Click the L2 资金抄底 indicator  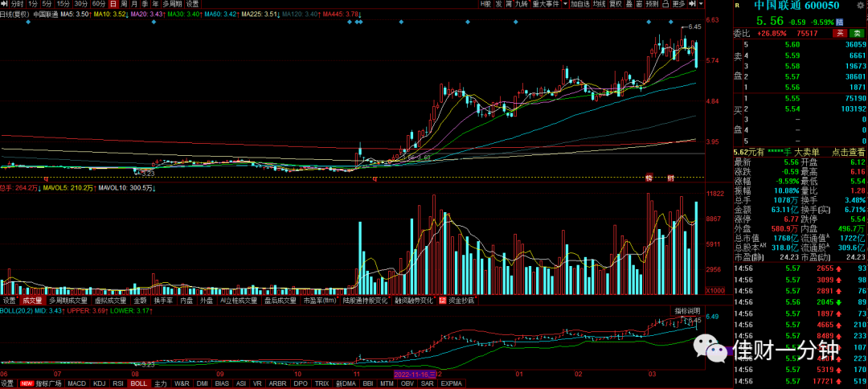click(x=457, y=301)
